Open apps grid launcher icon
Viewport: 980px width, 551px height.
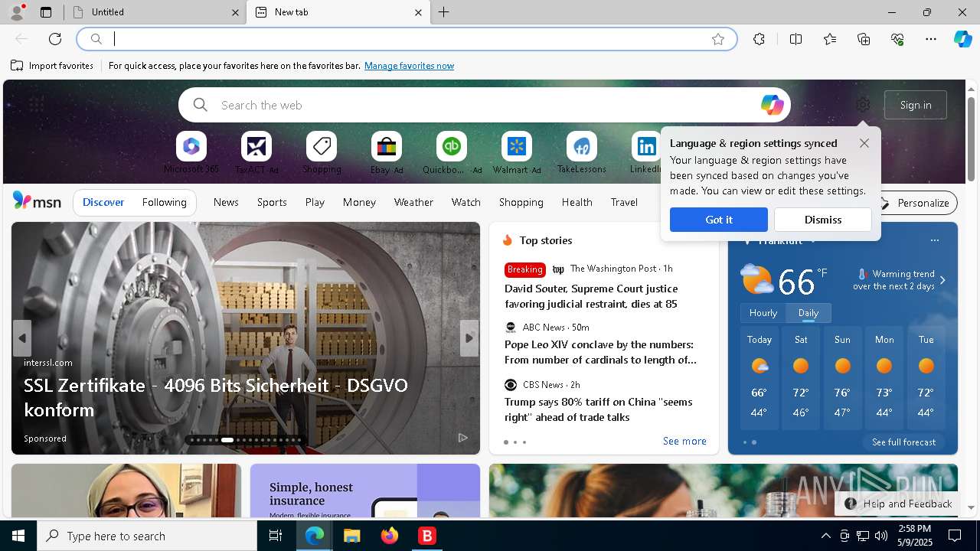tap(35, 105)
